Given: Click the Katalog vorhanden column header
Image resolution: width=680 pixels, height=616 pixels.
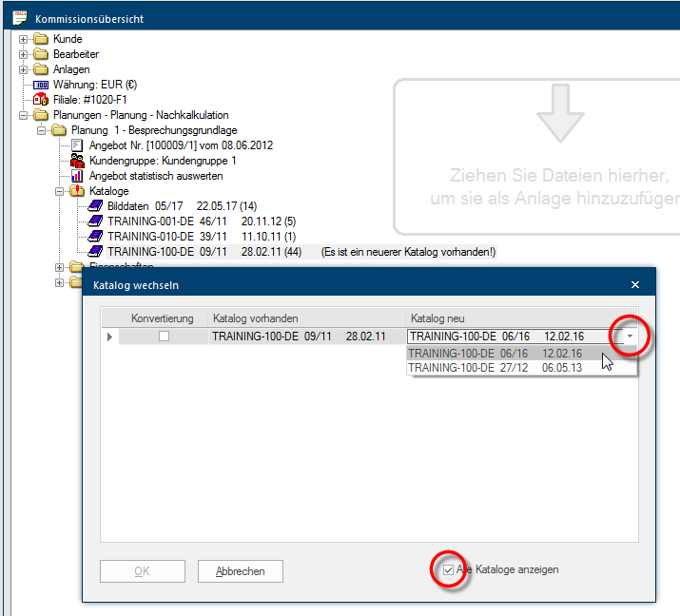Looking at the screenshot, I should point(304,318).
